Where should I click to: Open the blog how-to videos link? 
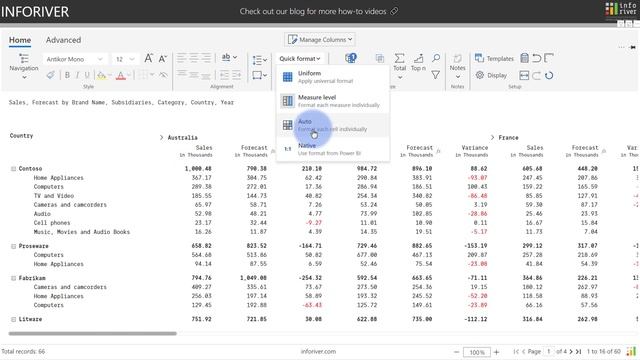coord(313,11)
